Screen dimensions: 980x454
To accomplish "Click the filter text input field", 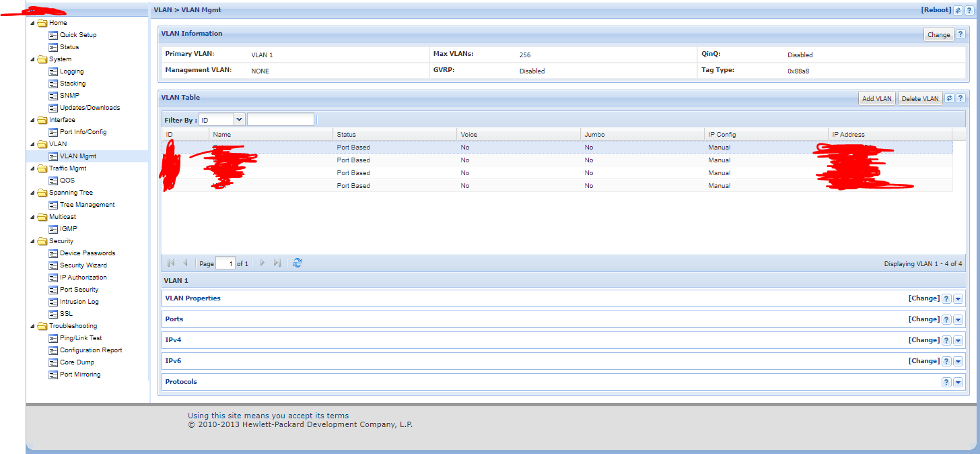I will click(x=280, y=120).
